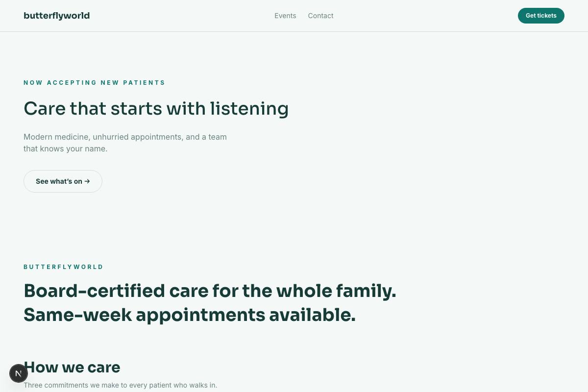Click the word listening in the hero heading
Viewport: 588px width, 392px height.
click(249, 109)
